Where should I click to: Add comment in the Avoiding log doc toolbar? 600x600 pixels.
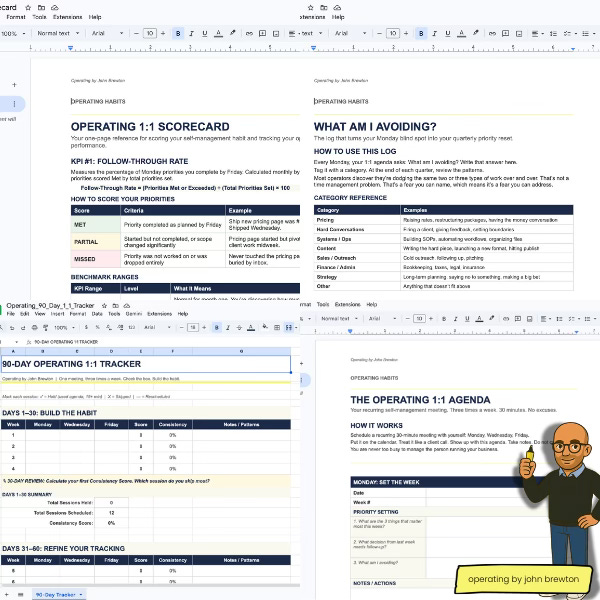tap(505, 34)
